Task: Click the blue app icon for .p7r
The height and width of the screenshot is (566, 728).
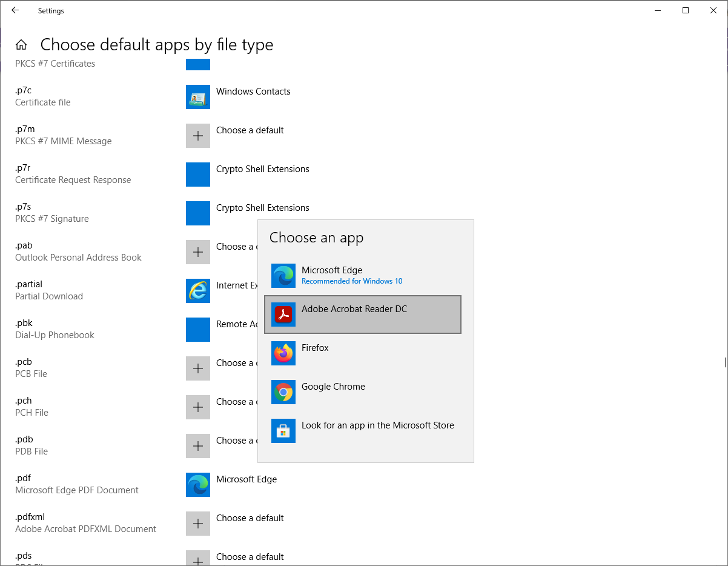Action: tap(198, 175)
